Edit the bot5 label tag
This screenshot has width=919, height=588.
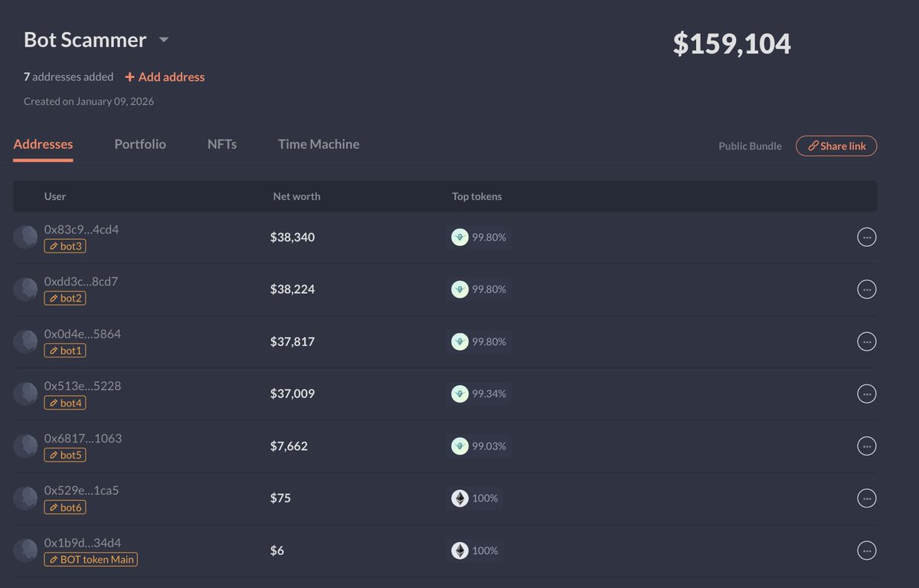(65, 455)
